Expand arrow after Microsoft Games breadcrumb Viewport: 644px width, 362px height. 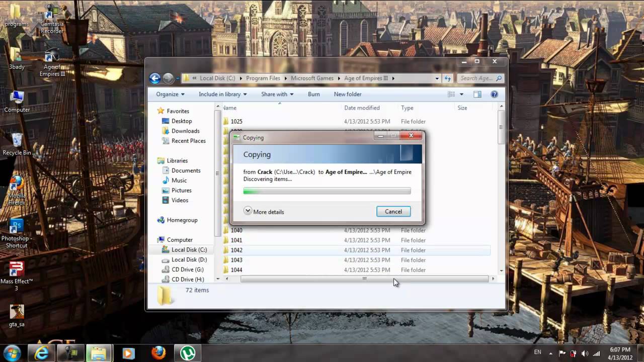click(x=339, y=78)
